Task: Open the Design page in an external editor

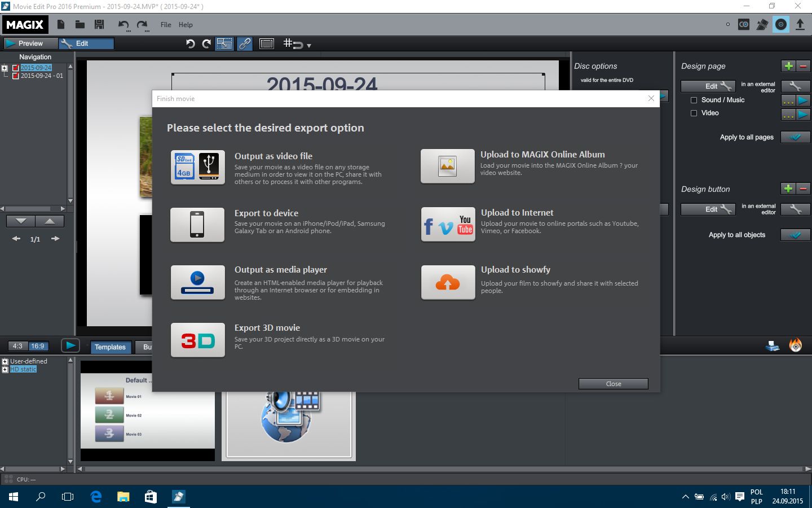Action: click(x=796, y=86)
